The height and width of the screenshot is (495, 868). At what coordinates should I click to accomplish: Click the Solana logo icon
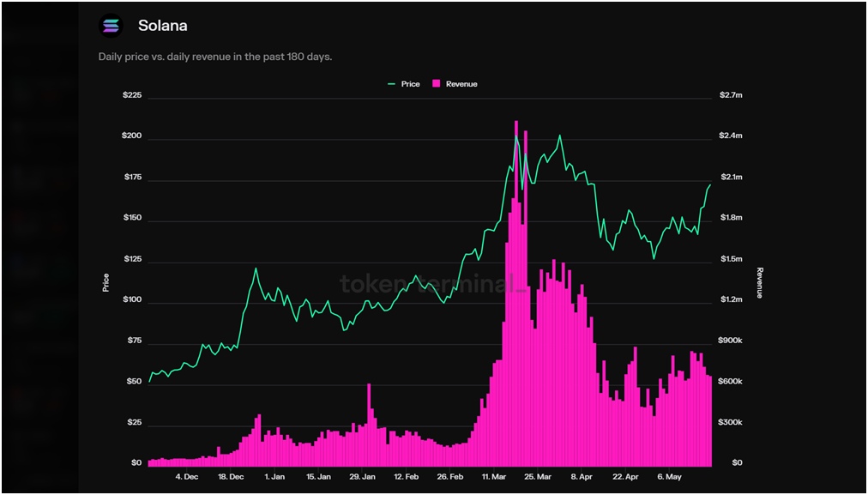(111, 26)
